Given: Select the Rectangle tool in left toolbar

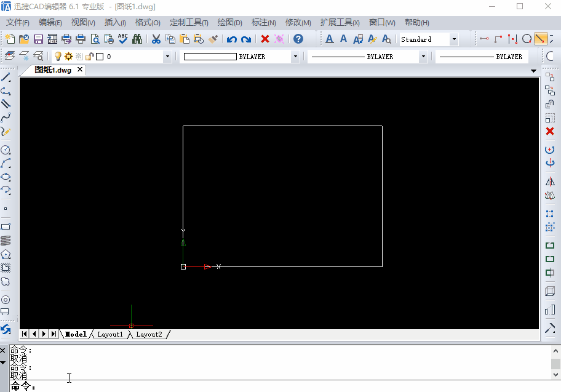Looking at the screenshot, I should (6, 227).
